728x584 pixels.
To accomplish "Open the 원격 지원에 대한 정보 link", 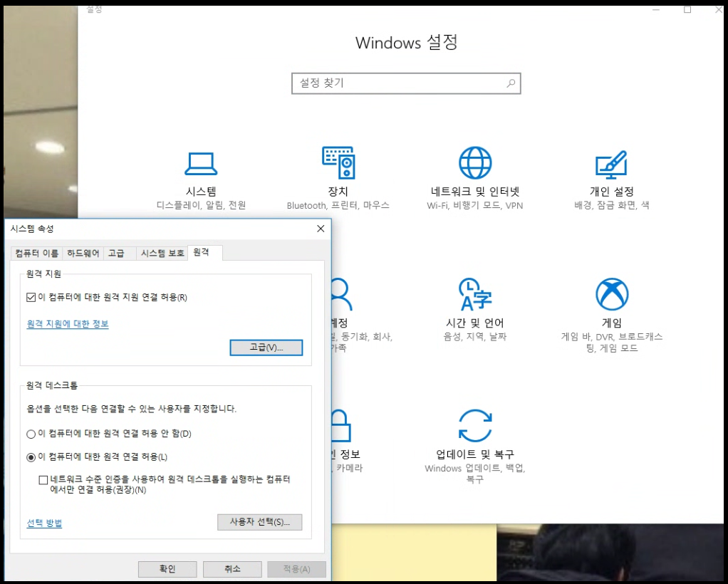I will (x=68, y=324).
